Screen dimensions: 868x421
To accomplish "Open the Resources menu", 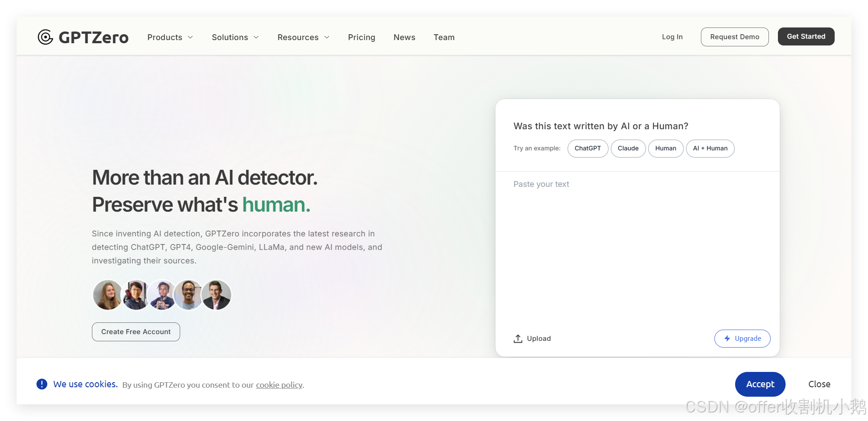I will click(x=303, y=37).
